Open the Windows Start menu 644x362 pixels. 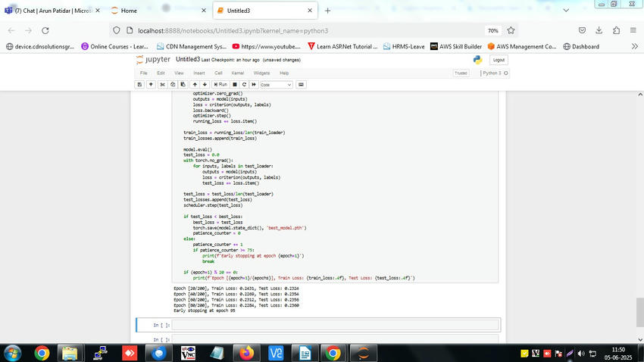click(12, 353)
